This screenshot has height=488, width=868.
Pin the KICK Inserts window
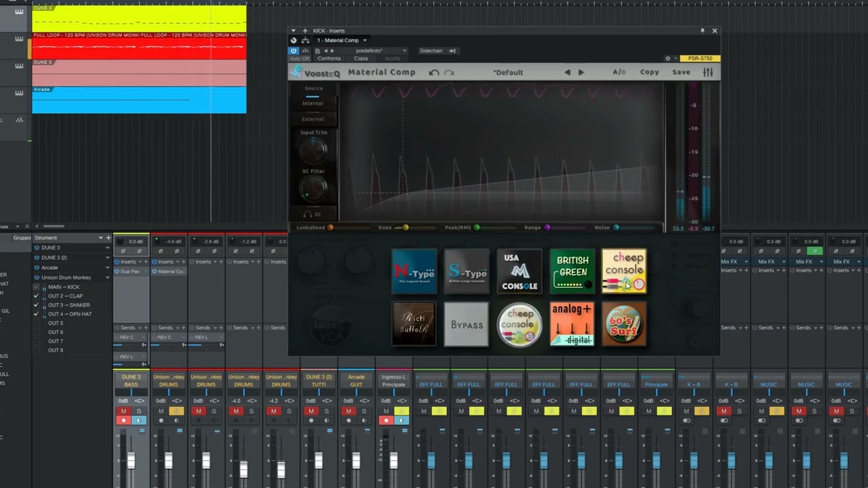click(703, 30)
